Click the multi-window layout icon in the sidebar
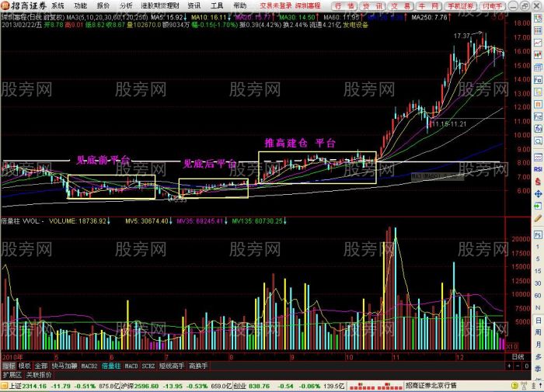 point(538,68)
